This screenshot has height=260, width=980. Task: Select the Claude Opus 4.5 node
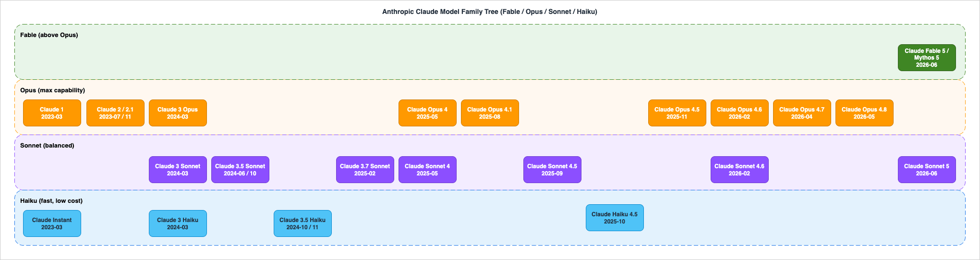tap(677, 113)
